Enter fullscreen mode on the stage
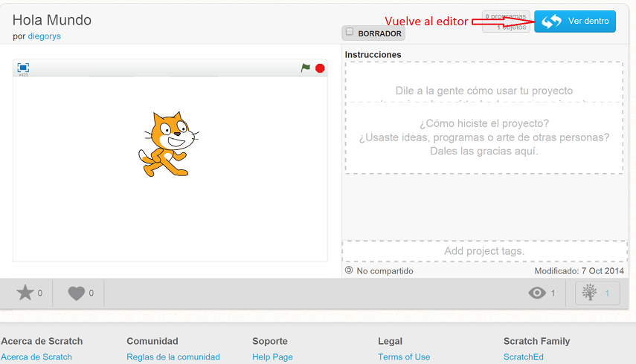636x364 pixels. [x=23, y=68]
